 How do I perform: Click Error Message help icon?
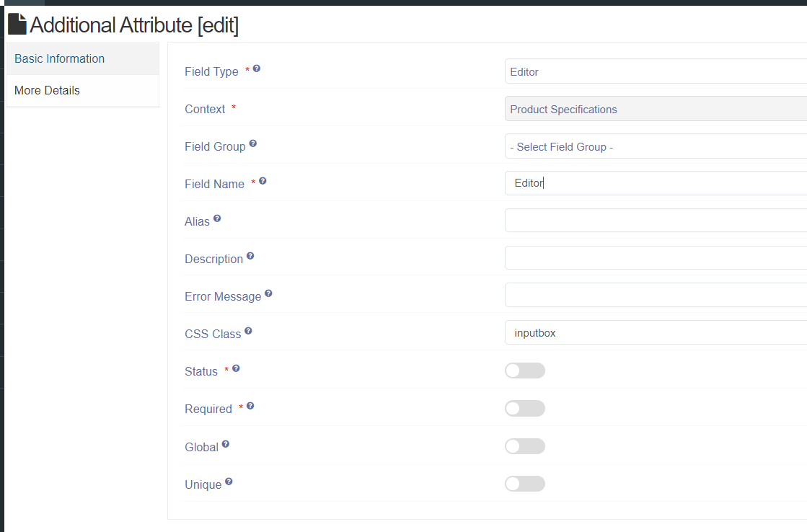268,294
